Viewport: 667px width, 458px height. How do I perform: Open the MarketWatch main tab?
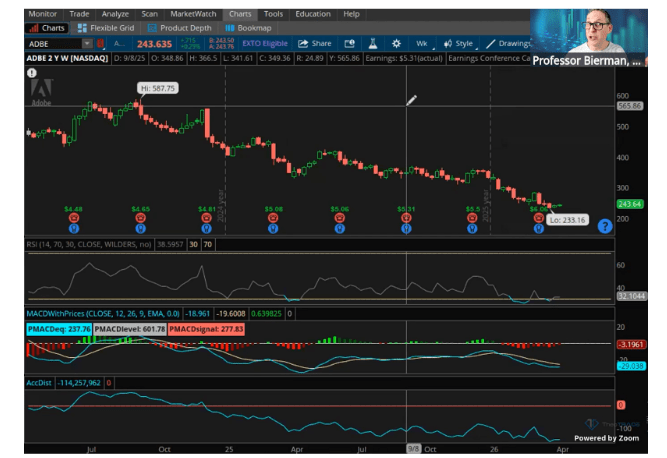coord(193,14)
